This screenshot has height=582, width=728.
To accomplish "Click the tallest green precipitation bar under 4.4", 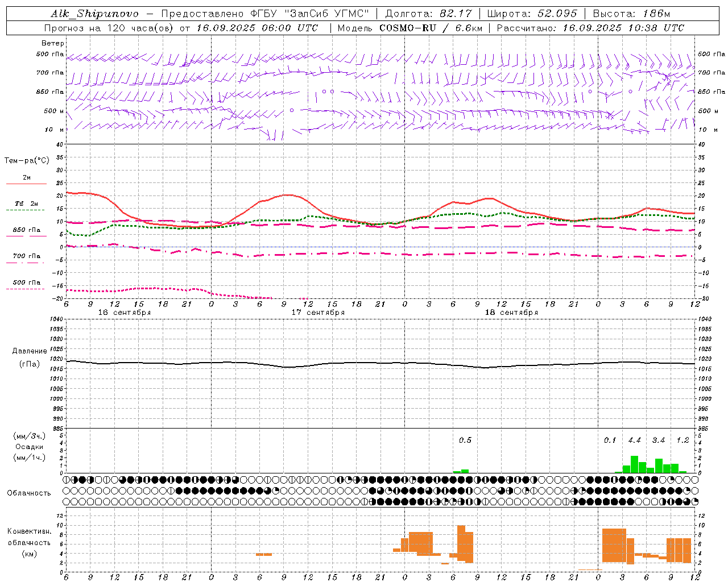I will pyautogui.click(x=634, y=464).
